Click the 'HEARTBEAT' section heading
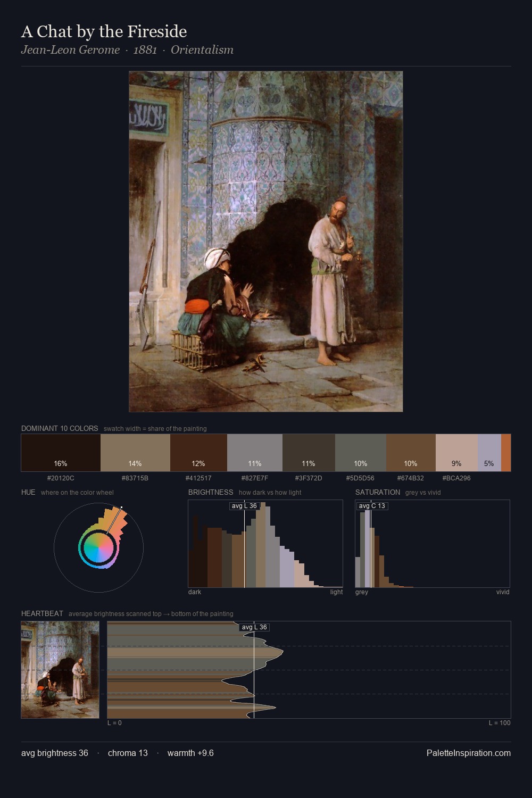This screenshot has width=532, height=798. click(42, 613)
